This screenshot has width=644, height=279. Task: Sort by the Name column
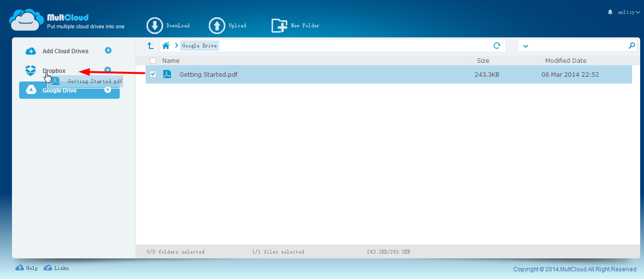(171, 60)
